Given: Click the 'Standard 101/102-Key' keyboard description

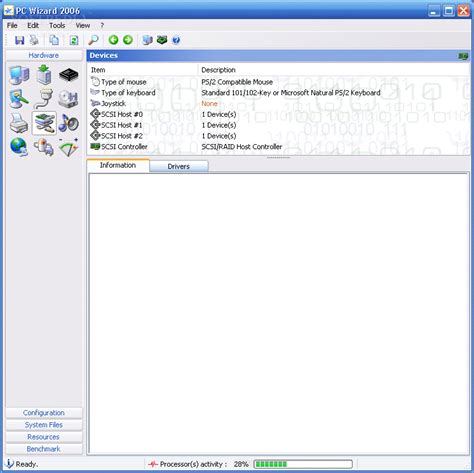Looking at the screenshot, I should pyautogui.click(x=291, y=93).
